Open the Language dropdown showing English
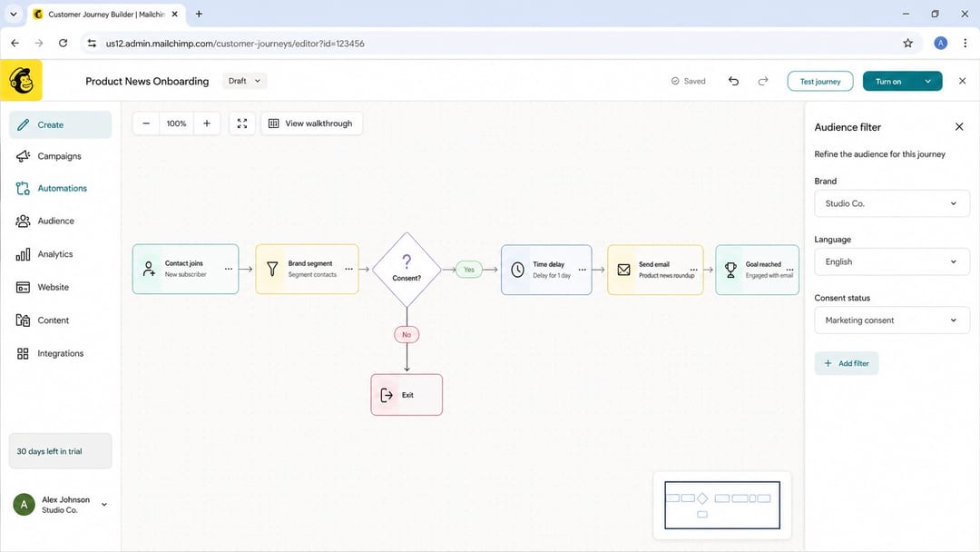 [x=892, y=262]
